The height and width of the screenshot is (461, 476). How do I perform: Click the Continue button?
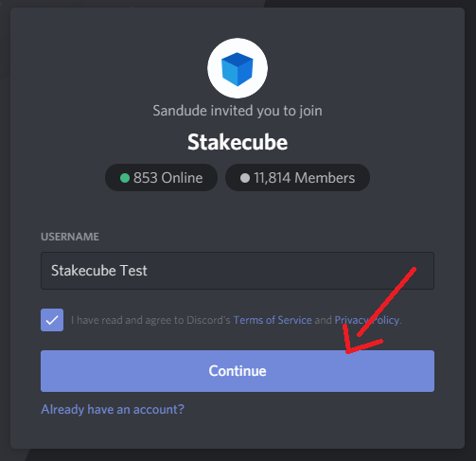(x=238, y=371)
